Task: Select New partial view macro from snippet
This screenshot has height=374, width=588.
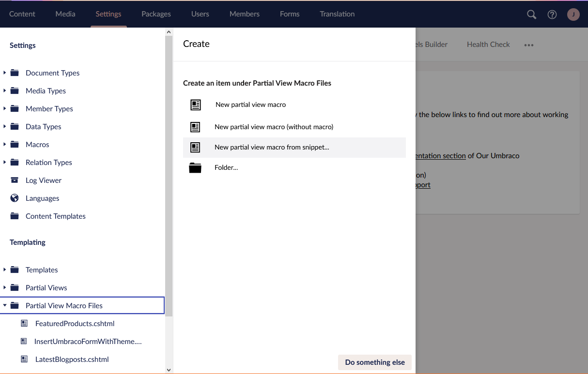Action: [x=272, y=148]
